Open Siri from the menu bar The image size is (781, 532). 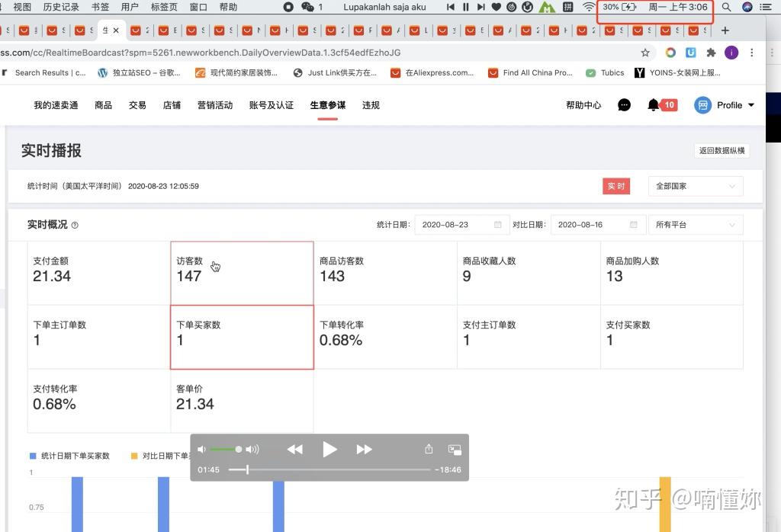[747, 7]
